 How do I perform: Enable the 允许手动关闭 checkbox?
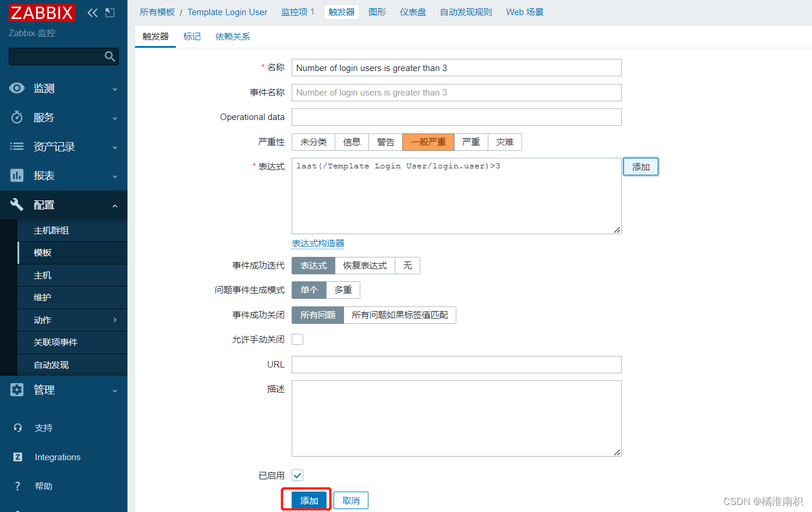pyautogui.click(x=297, y=339)
